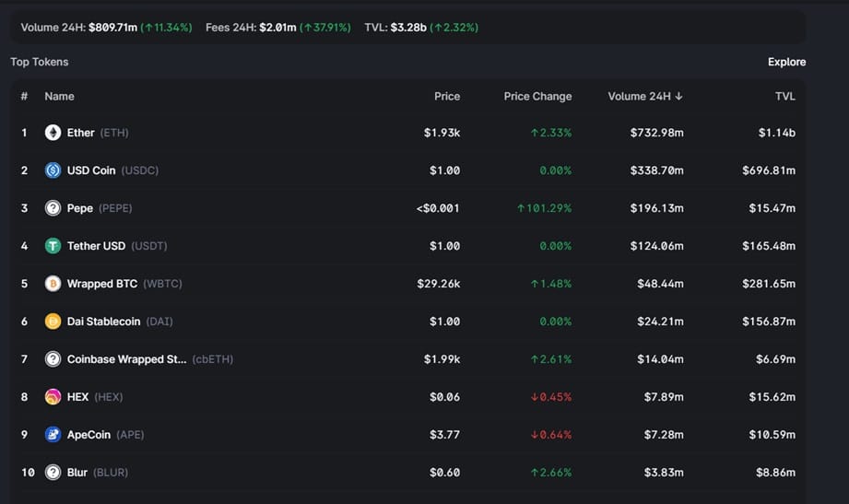
Task: Click ApeCoin price $3.77
Action: click(x=444, y=435)
